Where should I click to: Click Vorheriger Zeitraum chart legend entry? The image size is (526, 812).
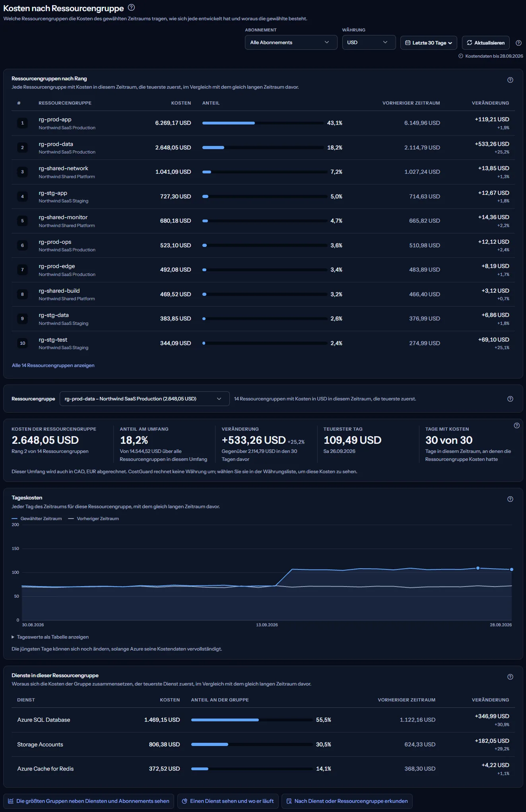(x=93, y=519)
